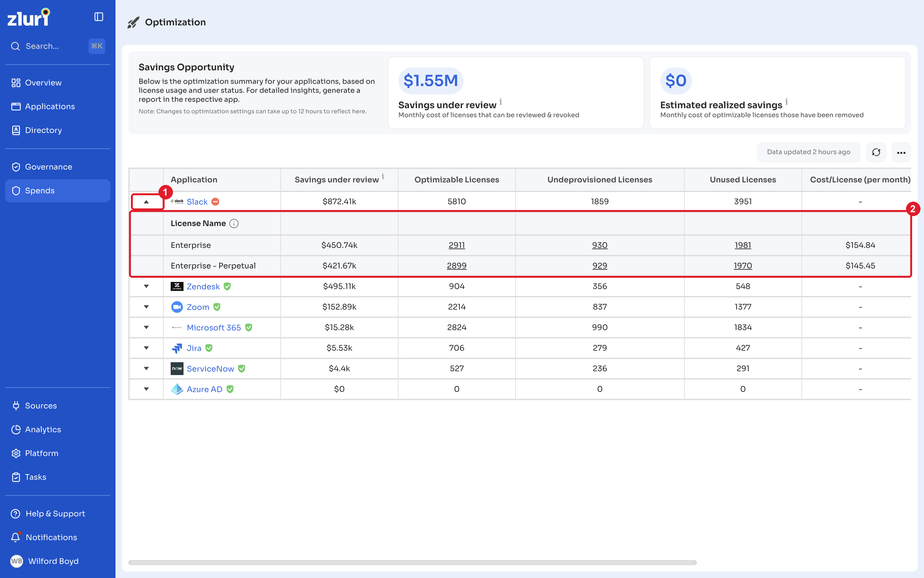
Task: Open Overview in the sidebar
Action: pos(58,83)
